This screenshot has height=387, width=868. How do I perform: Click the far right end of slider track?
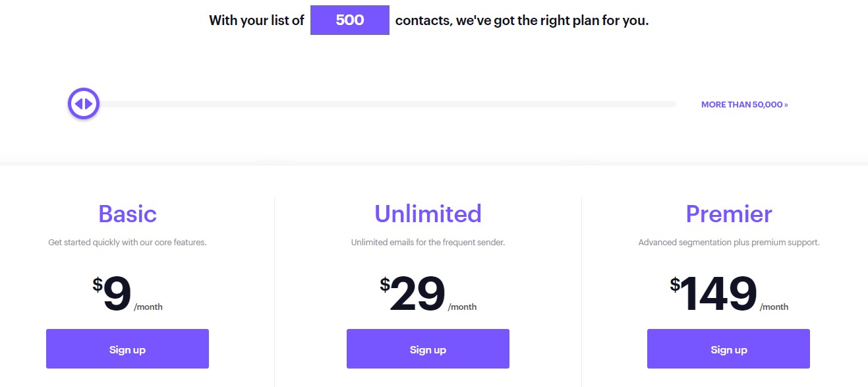(673, 104)
